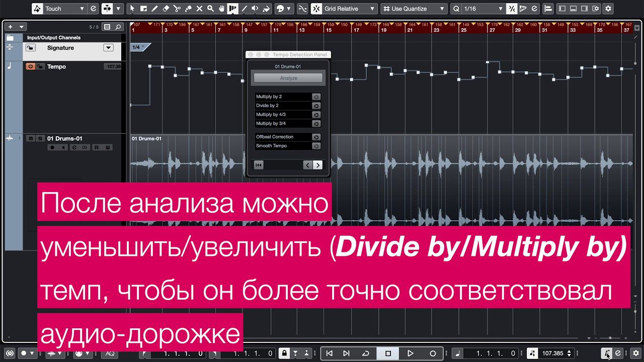Choose the Zoom magnifier tool
This screenshot has height=362, width=644.
pyautogui.click(x=210, y=9)
